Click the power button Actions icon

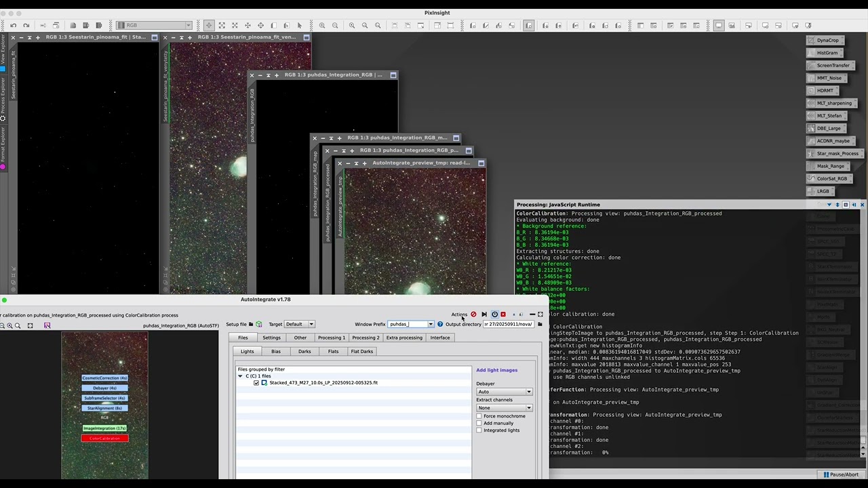coord(494,314)
